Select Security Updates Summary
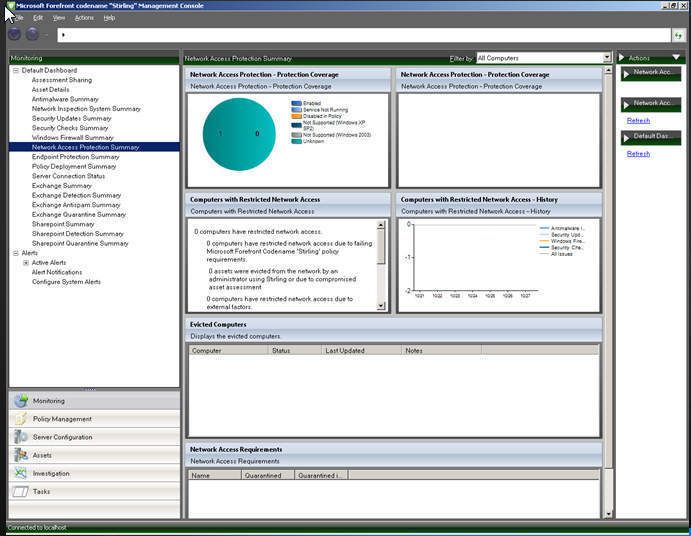The width and height of the screenshot is (691, 536). 71,119
